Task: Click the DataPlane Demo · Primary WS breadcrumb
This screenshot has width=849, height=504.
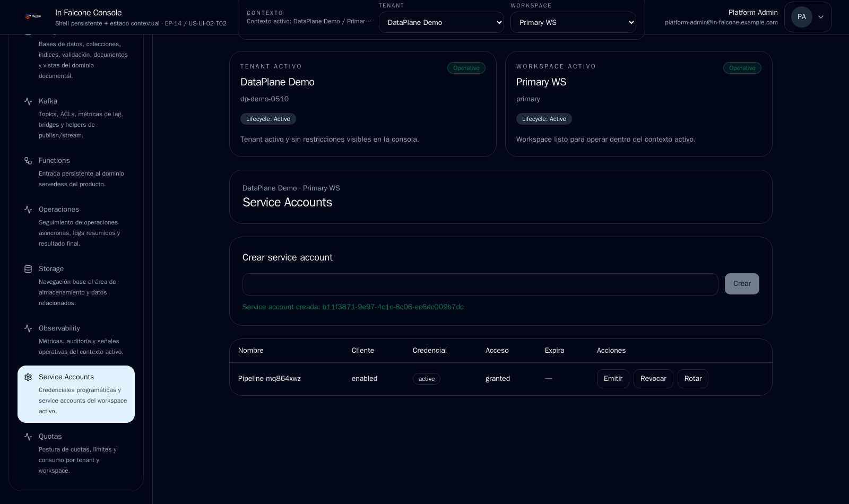Action: coord(291,188)
